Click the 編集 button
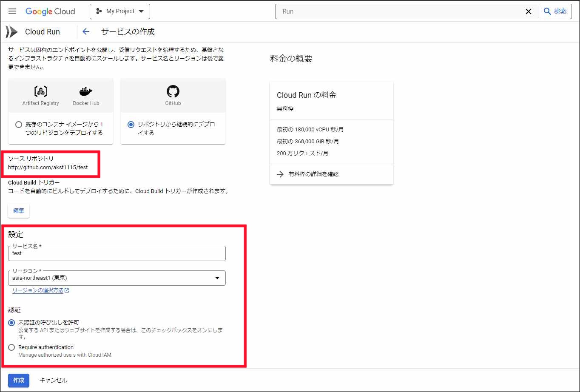 19,210
